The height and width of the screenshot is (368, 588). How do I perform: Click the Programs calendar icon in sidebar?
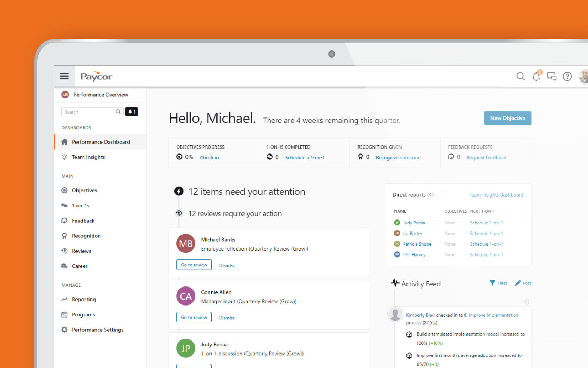click(64, 314)
